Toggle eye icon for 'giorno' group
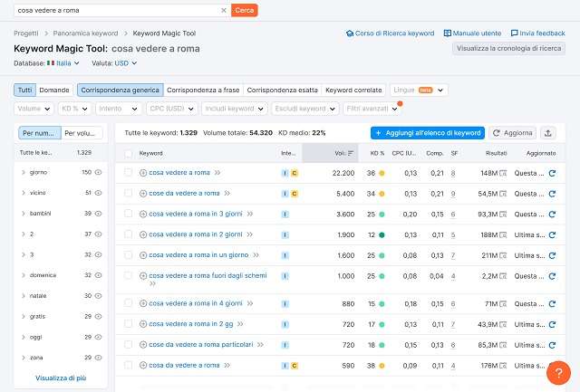The width and height of the screenshot is (580, 392). pos(99,172)
